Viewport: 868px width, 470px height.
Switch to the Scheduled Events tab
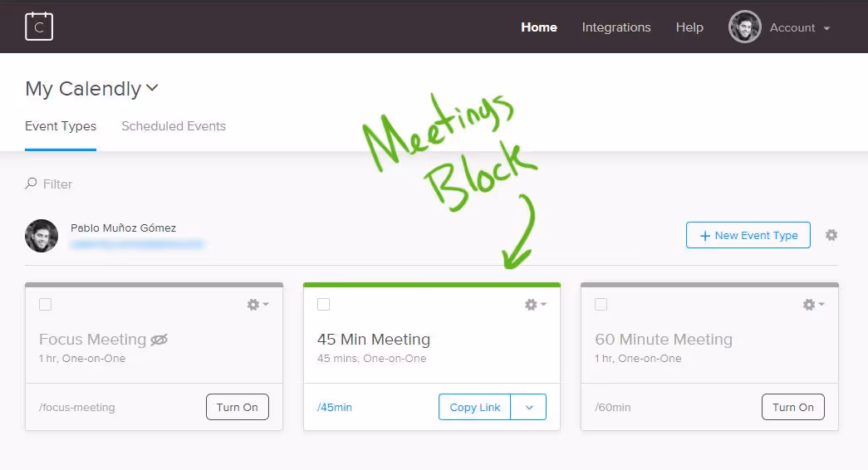174,126
